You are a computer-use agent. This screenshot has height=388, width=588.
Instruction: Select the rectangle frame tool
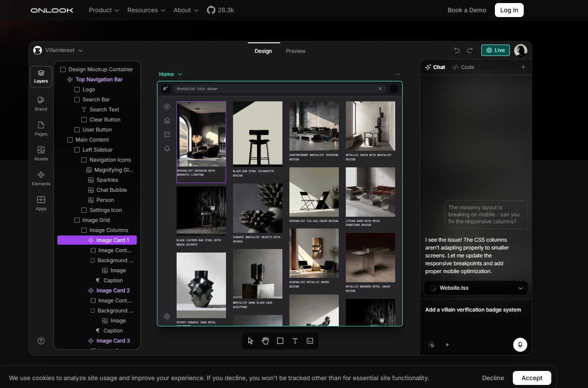[280, 341]
